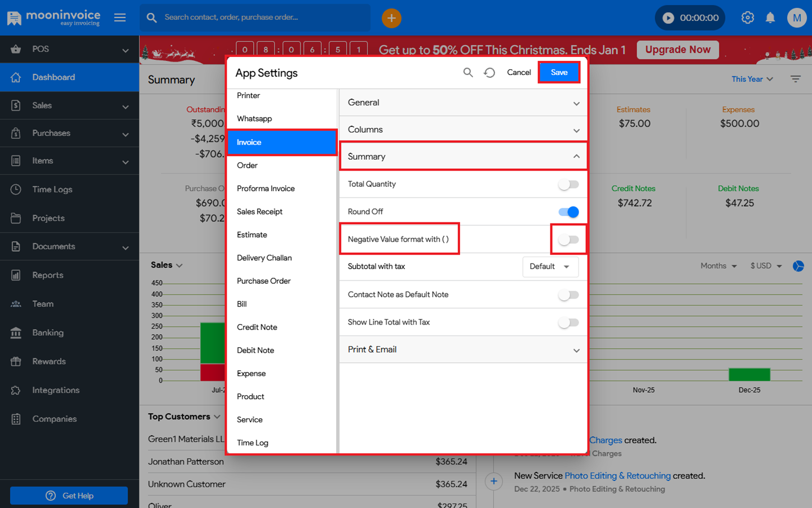
Task: Click the reset icon in App Settings header
Action: tap(489, 73)
